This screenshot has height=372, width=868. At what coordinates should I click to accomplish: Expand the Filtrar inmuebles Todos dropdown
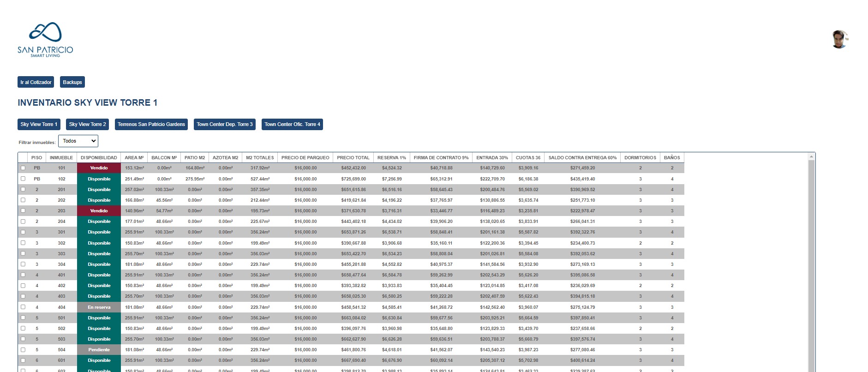coord(78,141)
